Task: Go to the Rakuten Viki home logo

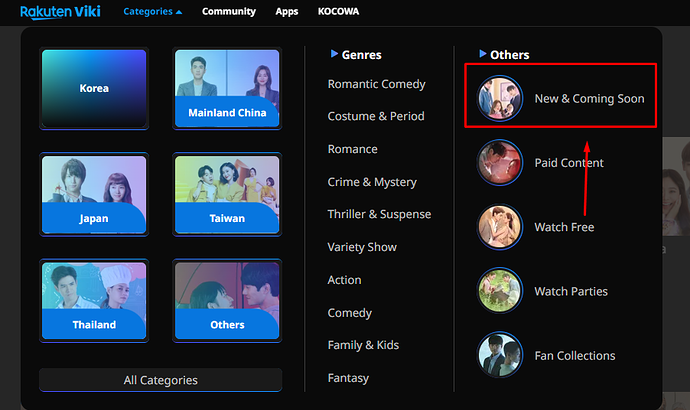Action: (x=60, y=11)
